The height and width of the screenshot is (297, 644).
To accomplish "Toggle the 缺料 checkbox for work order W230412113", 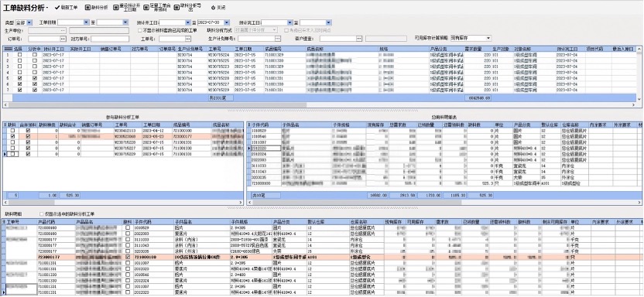I will tap(12, 131).
